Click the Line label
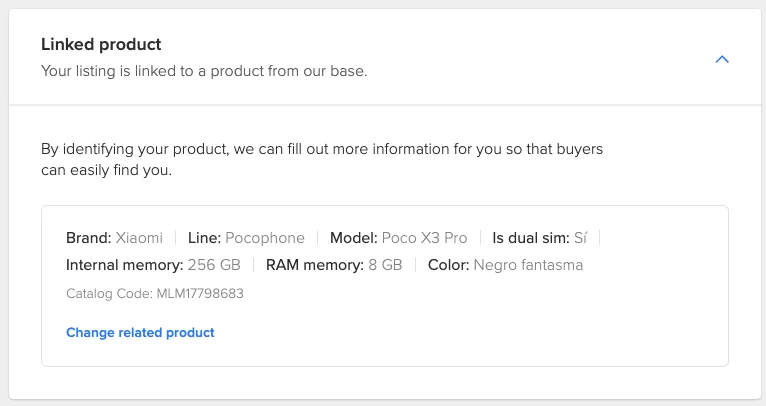This screenshot has height=406, width=766. pyautogui.click(x=204, y=238)
